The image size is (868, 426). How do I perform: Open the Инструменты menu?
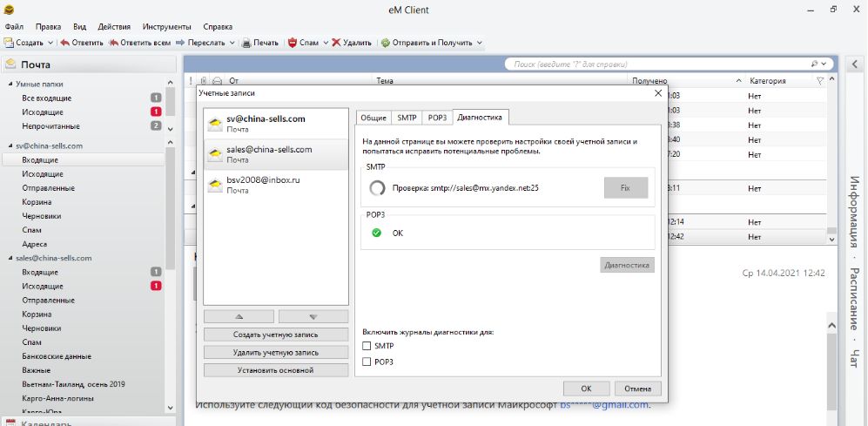click(166, 27)
